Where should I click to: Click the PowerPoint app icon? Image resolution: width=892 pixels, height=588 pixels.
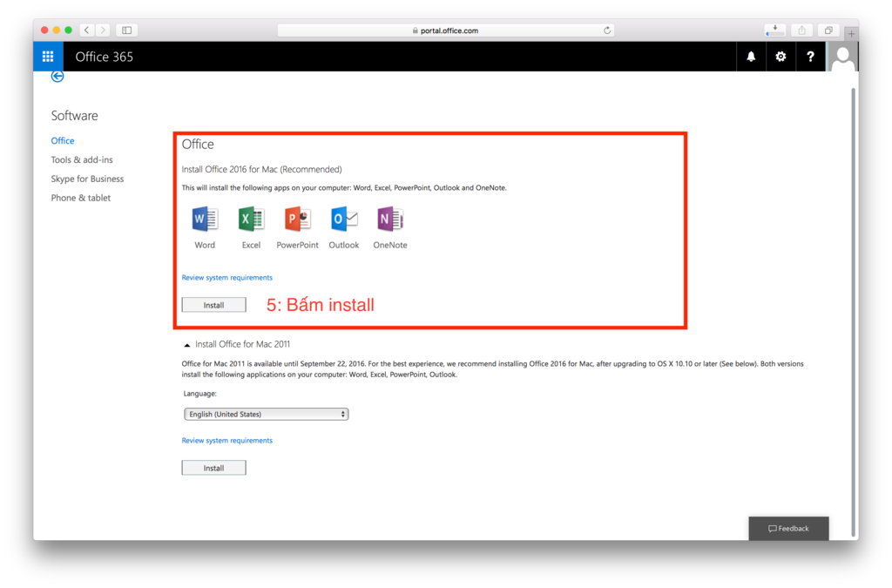click(298, 220)
